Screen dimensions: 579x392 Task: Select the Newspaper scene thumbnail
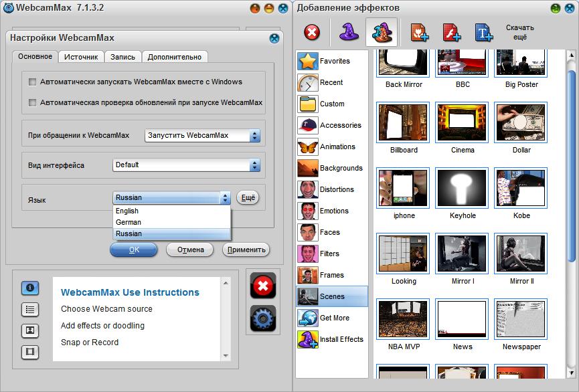(521, 319)
